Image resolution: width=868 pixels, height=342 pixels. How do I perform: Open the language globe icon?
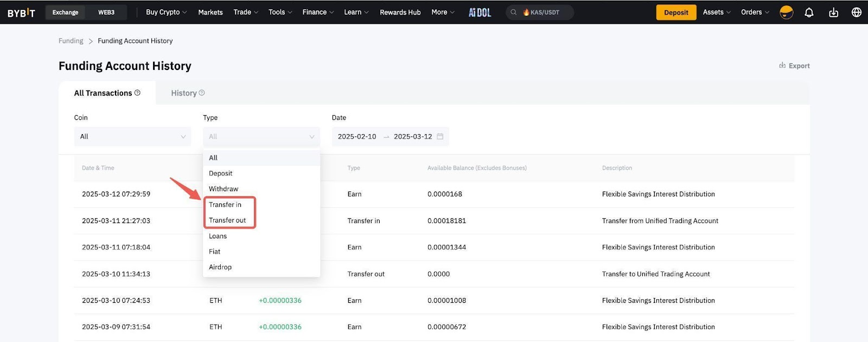point(857,12)
